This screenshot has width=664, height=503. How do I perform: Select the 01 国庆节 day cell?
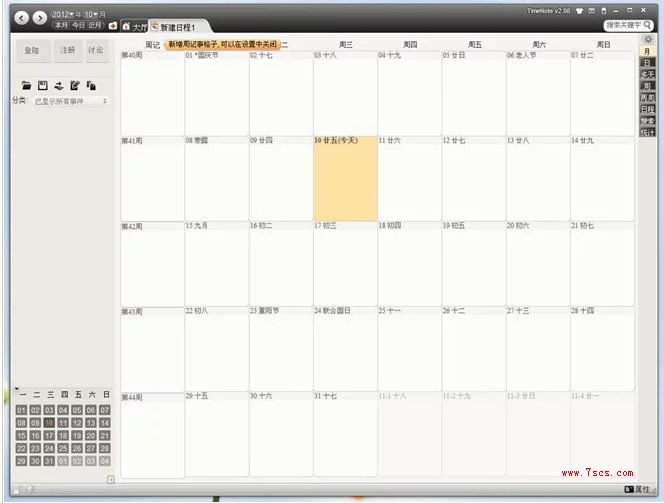(x=217, y=93)
